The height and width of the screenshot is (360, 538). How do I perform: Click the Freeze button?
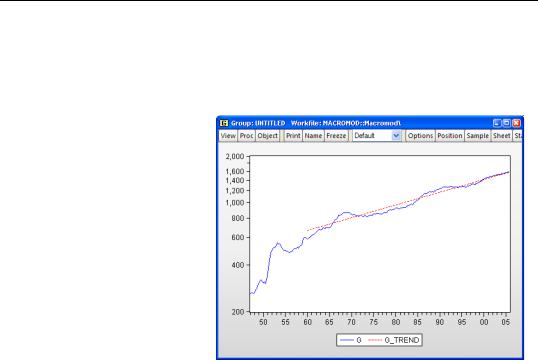point(336,136)
